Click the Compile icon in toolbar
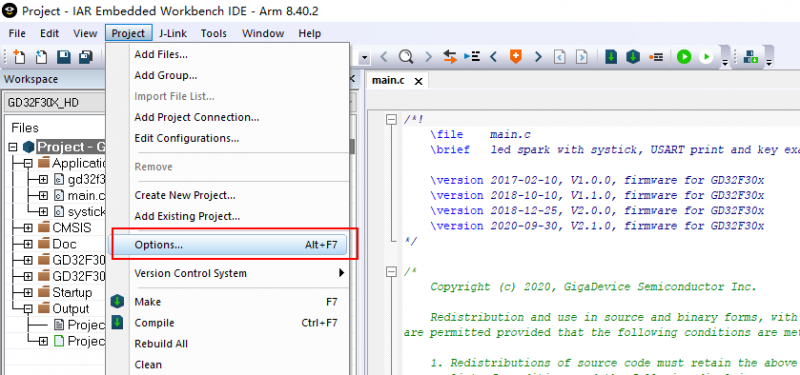This screenshot has height=375, width=800. (611, 57)
